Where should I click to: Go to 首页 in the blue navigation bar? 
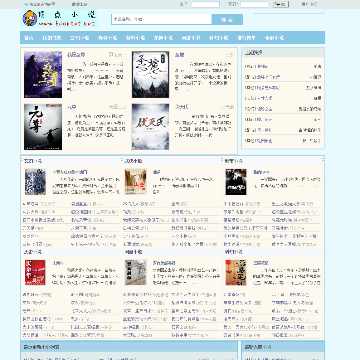(x=29, y=38)
